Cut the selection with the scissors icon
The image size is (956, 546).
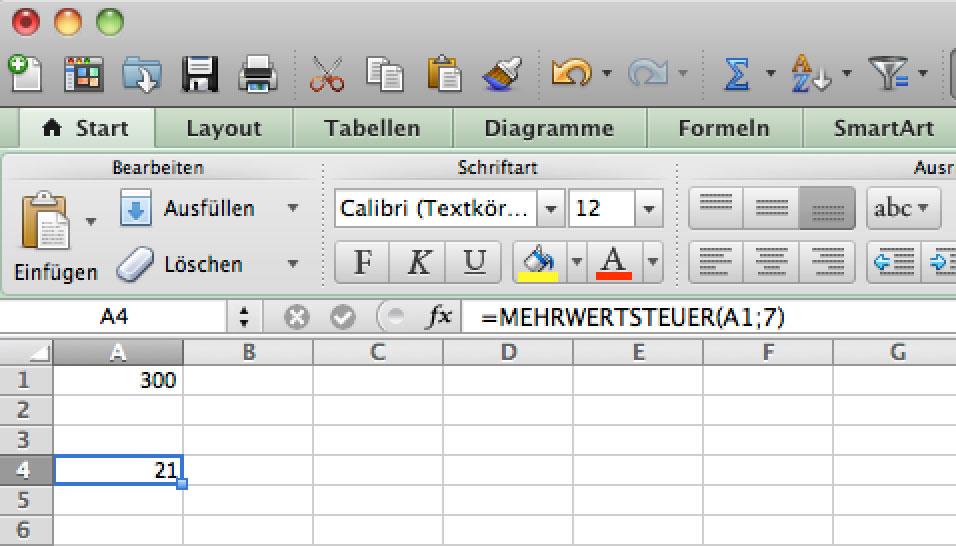[327, 74]
